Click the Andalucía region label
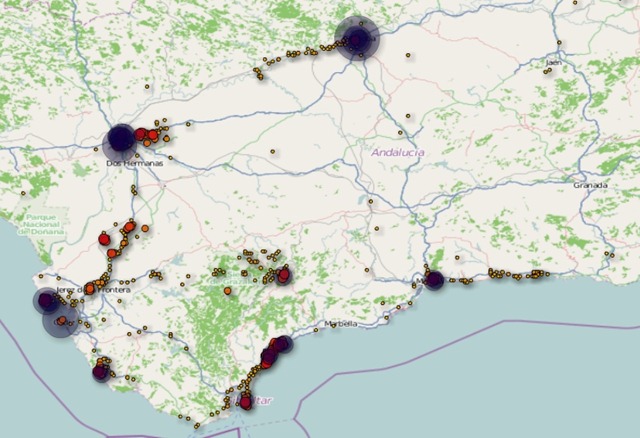The width and height of the screenshot is (640, 438). click(397, 152)
